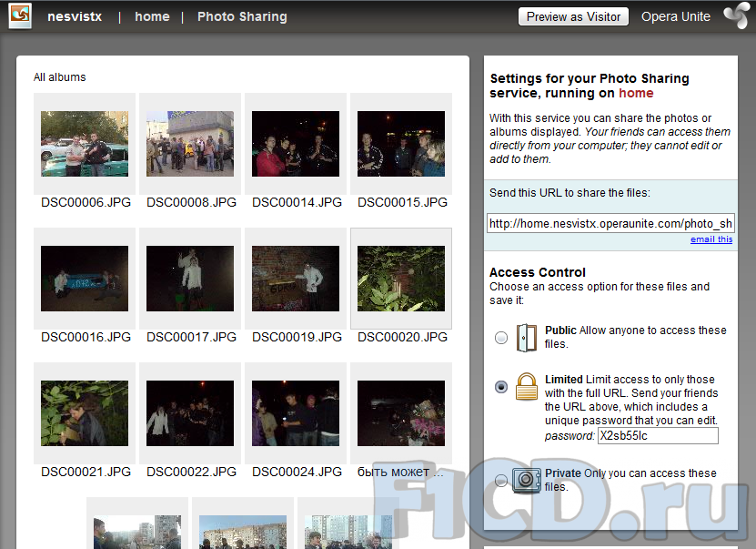Open the Opera Unite link
This screenshot has width=756, height=549.
point(675,16)
